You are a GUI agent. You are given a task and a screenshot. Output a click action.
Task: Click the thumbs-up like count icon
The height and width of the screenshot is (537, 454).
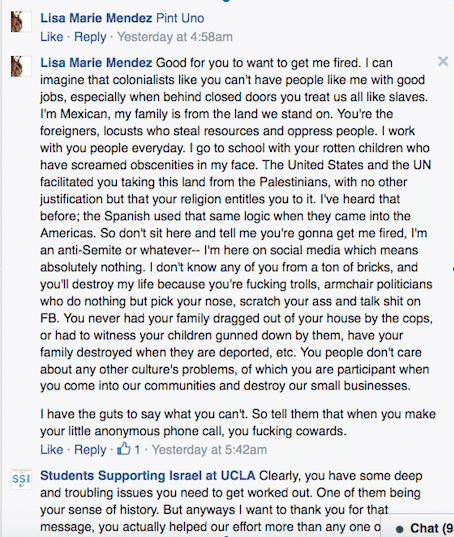click(x=124, y=448)
